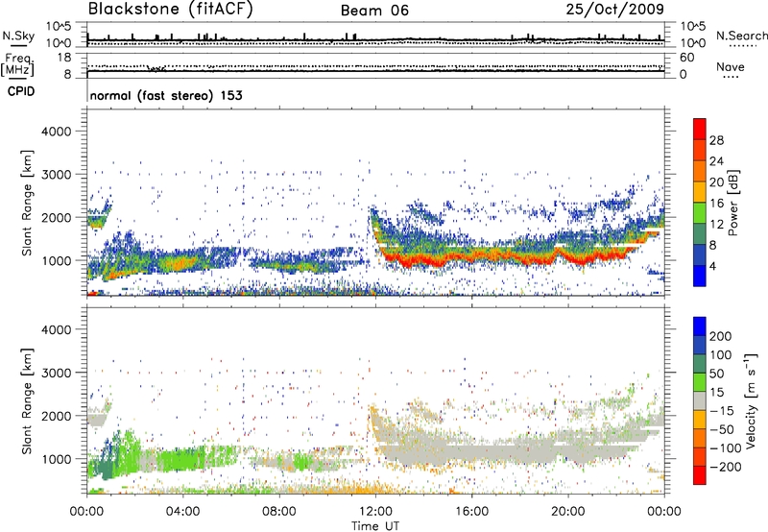Viewport: 768px width, 532px height.
Task: Click the -15 tick on the Velocity colorbar
Action: point(721,410)
